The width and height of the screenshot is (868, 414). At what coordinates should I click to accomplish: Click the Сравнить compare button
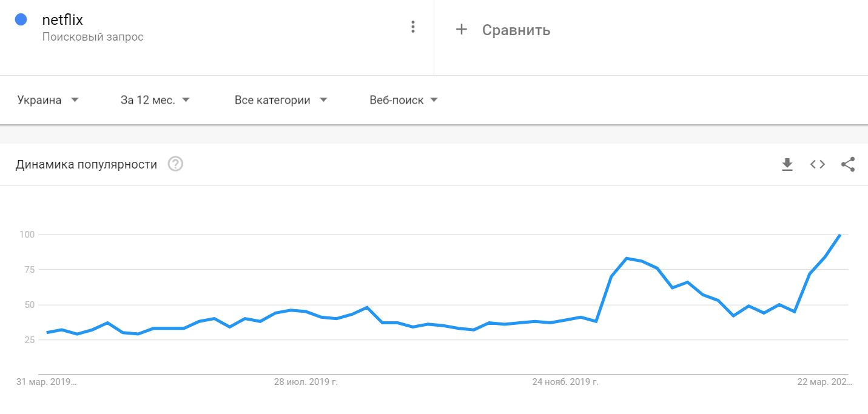tap(503, 30)
